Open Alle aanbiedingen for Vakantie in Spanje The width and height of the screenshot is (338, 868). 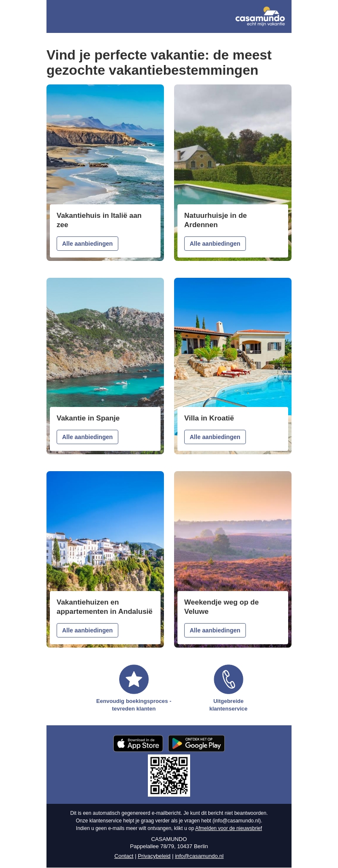[x=87, y=437]
